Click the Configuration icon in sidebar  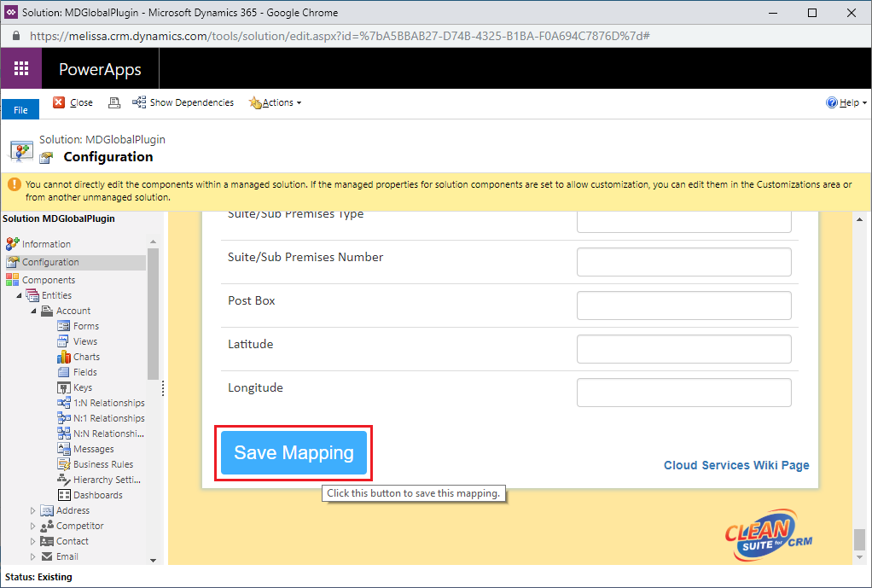[12, 262]
